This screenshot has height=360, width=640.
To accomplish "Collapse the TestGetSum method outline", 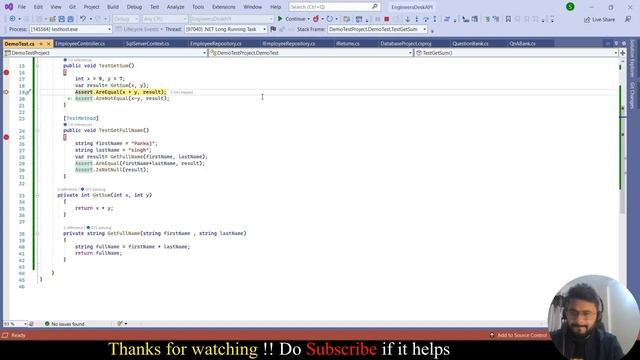I will 37,66.
